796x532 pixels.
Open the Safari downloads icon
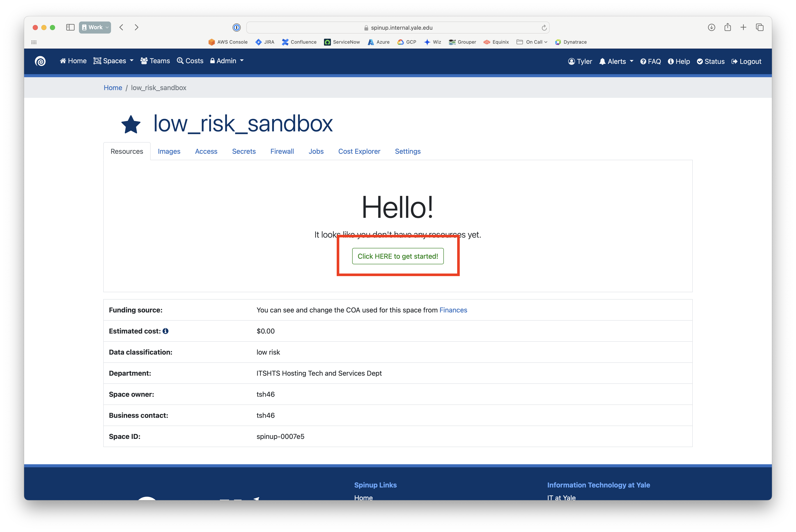tap(711, 27)
